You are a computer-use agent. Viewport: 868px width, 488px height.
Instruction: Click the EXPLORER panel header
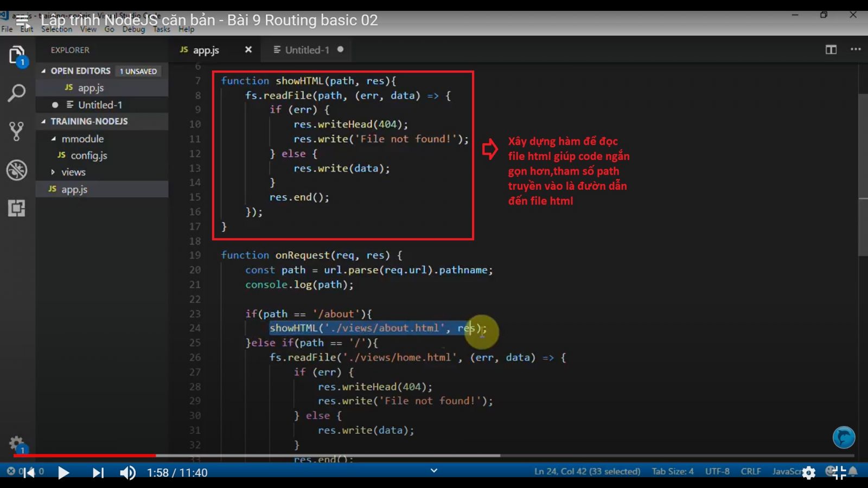[70, 50]
